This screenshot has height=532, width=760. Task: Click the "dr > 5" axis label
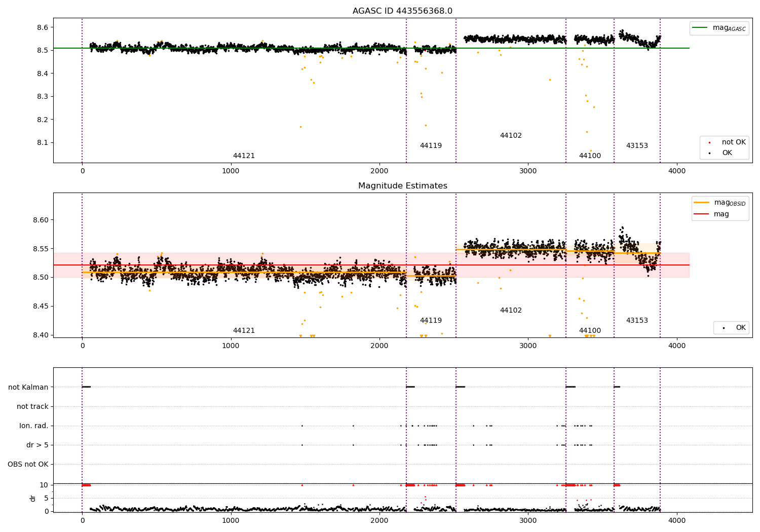tap(37, 445)
